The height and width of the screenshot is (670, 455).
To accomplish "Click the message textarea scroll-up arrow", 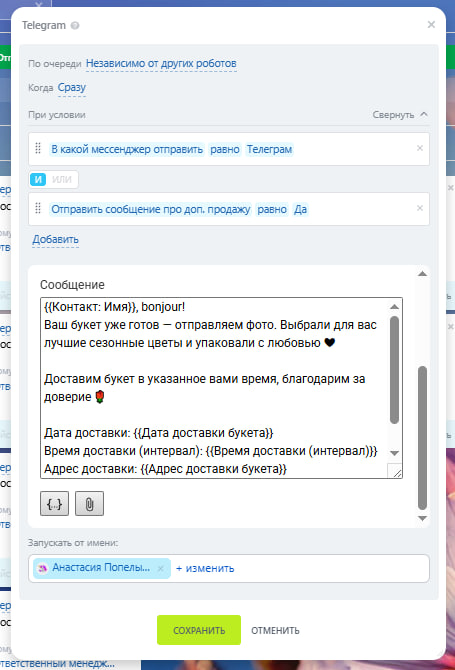I will 395,307.
